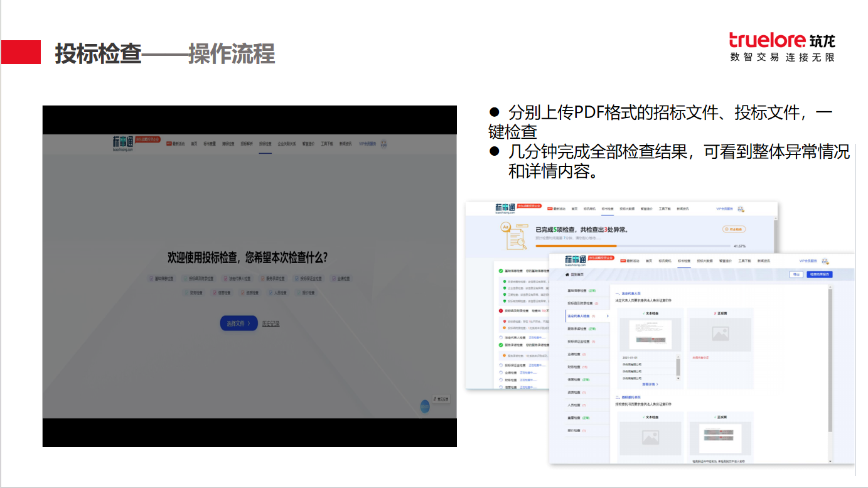Click the green check icon beside 基础信息检查 result row
The image size is (868, 488).
click(x=501, y=271)
